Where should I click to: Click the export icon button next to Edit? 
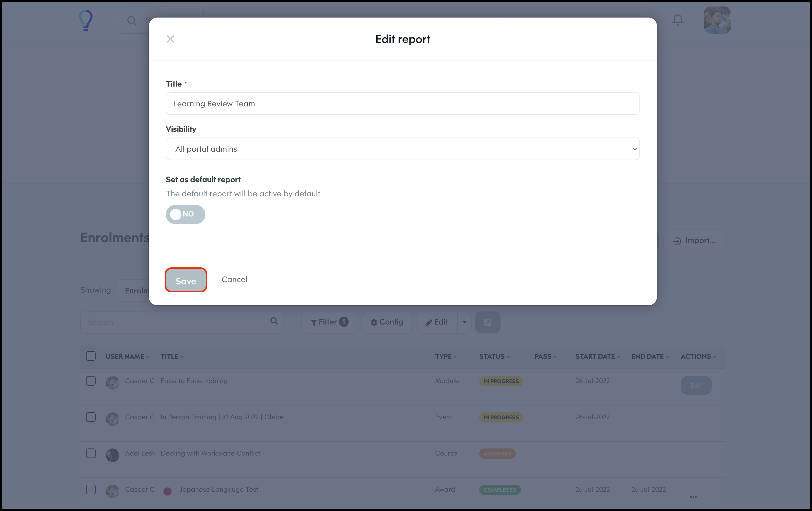pyautogui.click(x=487, y=322)
